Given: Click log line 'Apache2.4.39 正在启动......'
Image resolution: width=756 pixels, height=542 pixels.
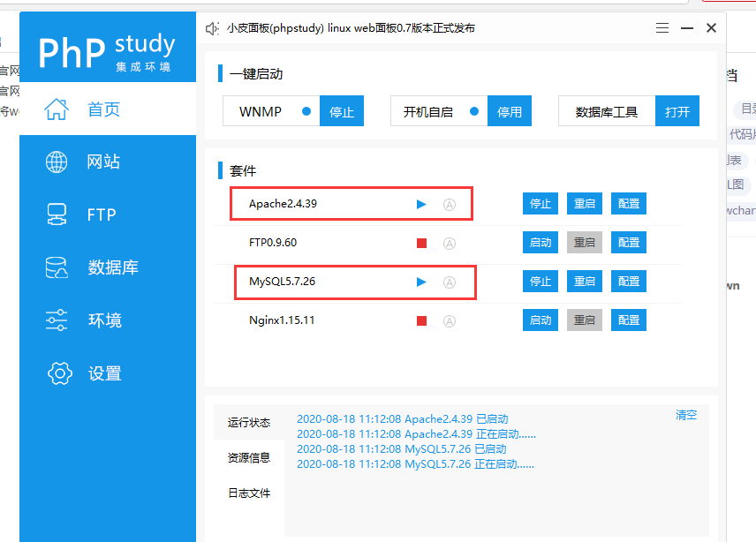Looking at the screenshot, I should pyautogui.click(x=417, y=434).
